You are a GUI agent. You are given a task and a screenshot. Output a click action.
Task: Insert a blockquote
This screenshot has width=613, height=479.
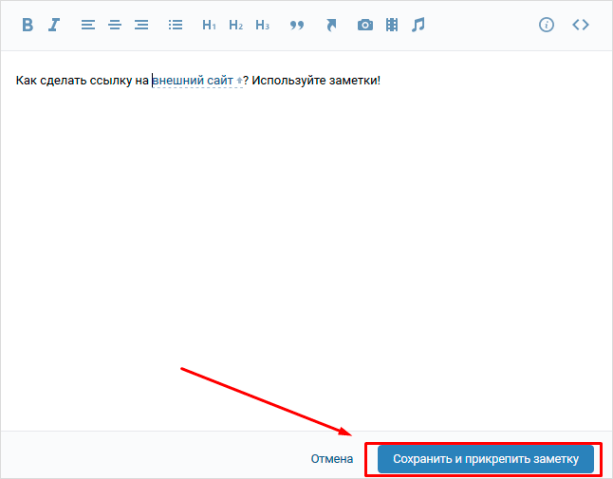point(296,25)
